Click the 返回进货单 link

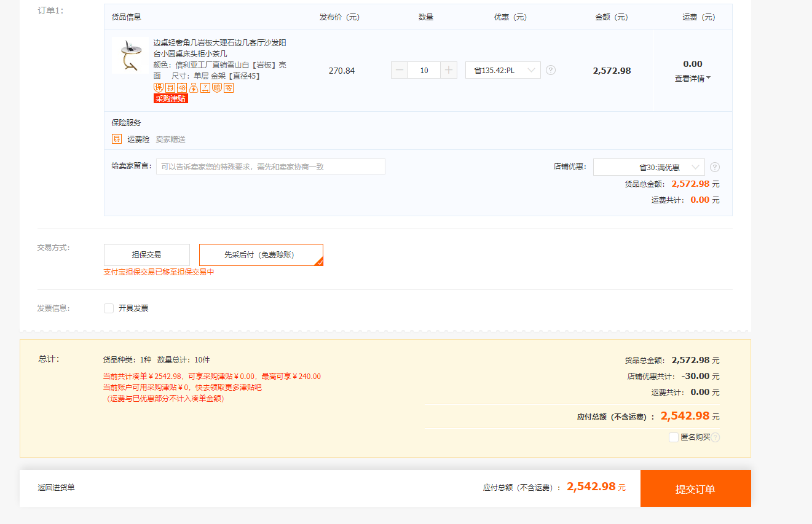point(57,488)
